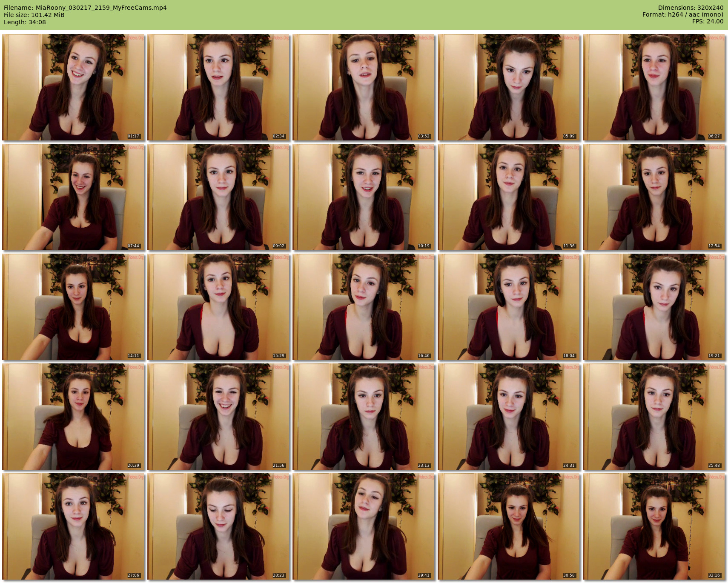Click the "Length: 34:08" text
Screen dimensions: 728x583
[25, 22]
